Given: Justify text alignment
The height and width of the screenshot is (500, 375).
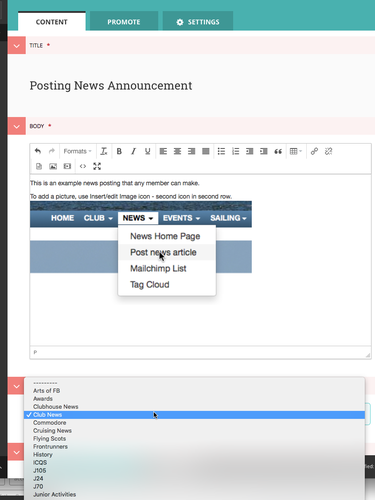Looking at the screenshot, I should 206,151.
